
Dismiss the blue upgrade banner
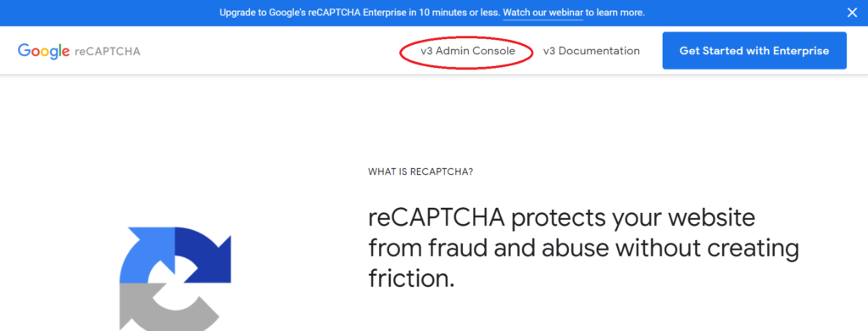tap(852, 13)
